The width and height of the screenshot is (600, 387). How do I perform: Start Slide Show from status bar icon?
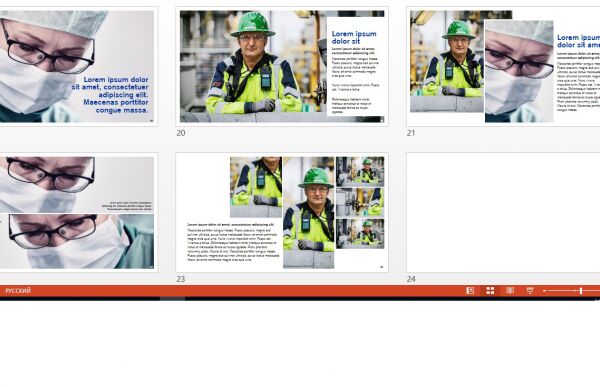tap(530, 291)
